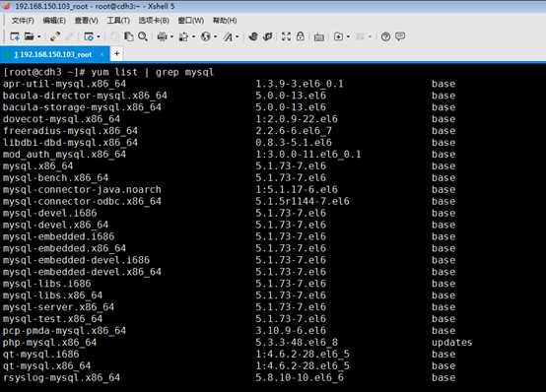Click the 'updates' repository text
Viewport: 546px width, 392px height.
pyautogui.click(x=452, y=342)
